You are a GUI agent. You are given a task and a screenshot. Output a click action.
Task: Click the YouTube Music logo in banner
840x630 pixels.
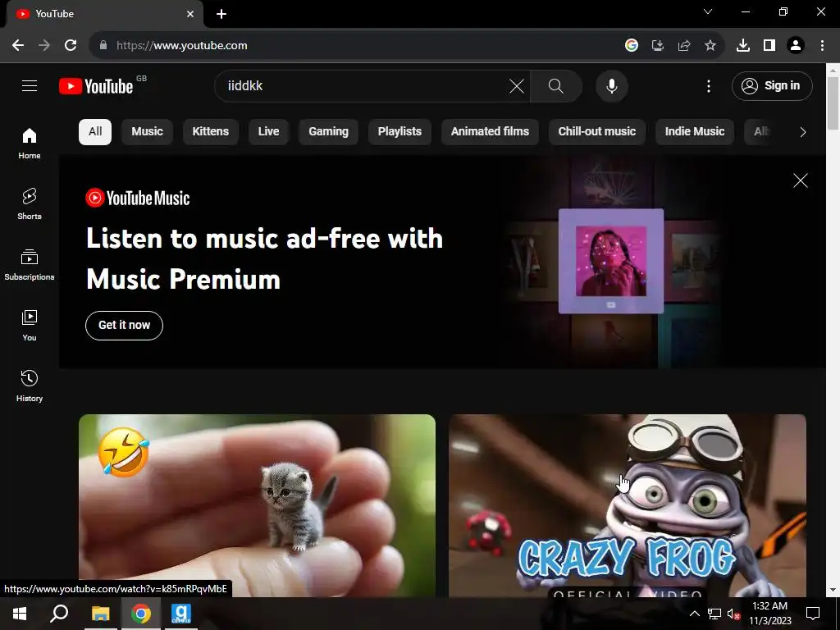coord(138,199)
